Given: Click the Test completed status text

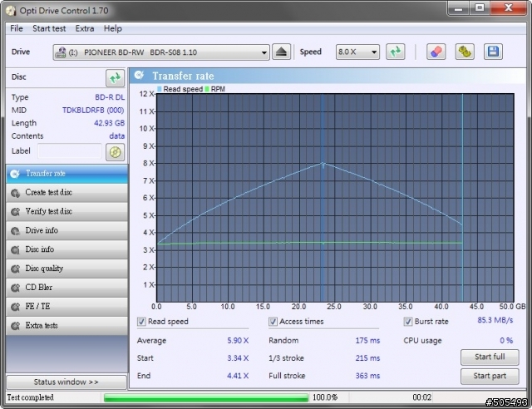Looking at the screenshot, I should (x=31, y=397).
